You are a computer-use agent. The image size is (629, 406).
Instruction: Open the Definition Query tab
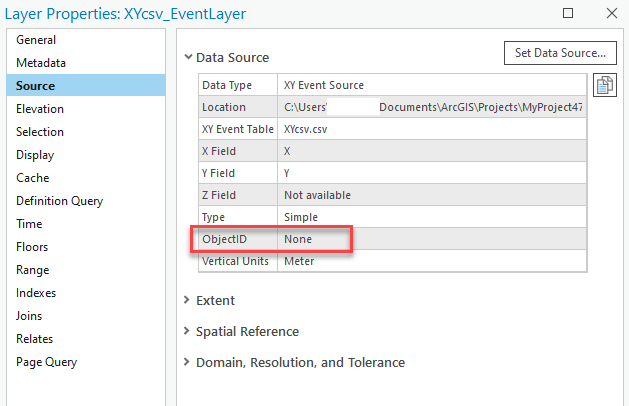pyautogui.click(x=59, y=201)
